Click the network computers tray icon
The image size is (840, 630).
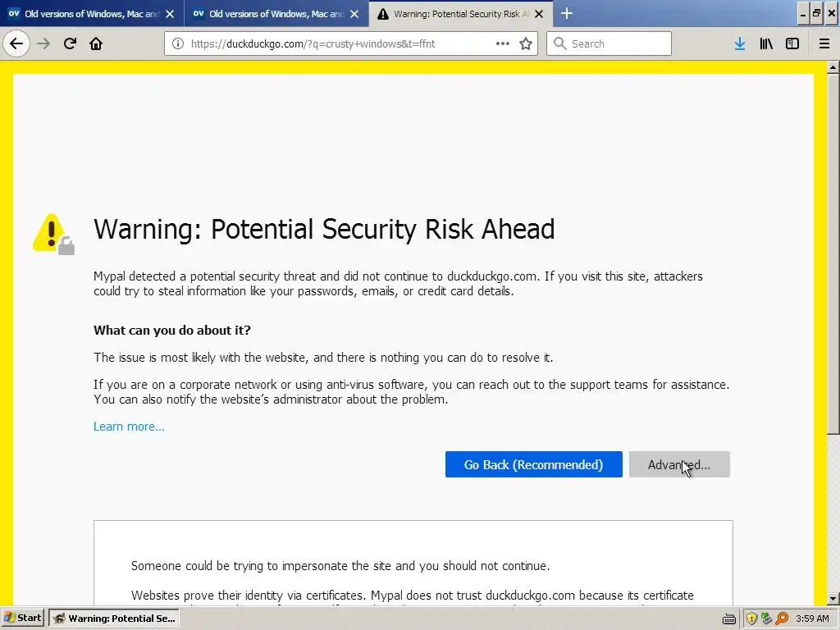pos(767,619)
